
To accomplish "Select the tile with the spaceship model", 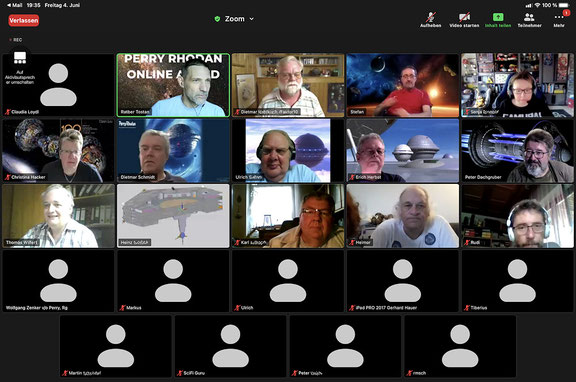I will click(x=173, y=216).
